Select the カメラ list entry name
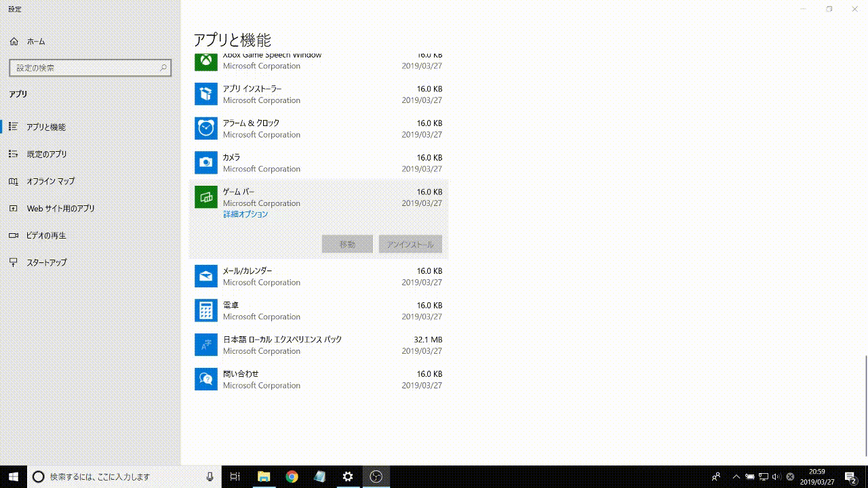This screenshot has height=488, width=868. tap(231, 157)
